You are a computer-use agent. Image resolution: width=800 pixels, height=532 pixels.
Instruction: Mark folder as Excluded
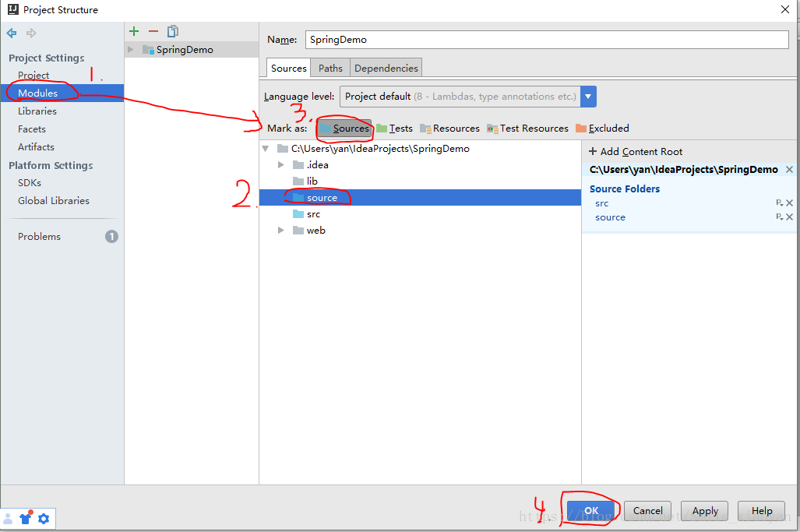point(603,129)
